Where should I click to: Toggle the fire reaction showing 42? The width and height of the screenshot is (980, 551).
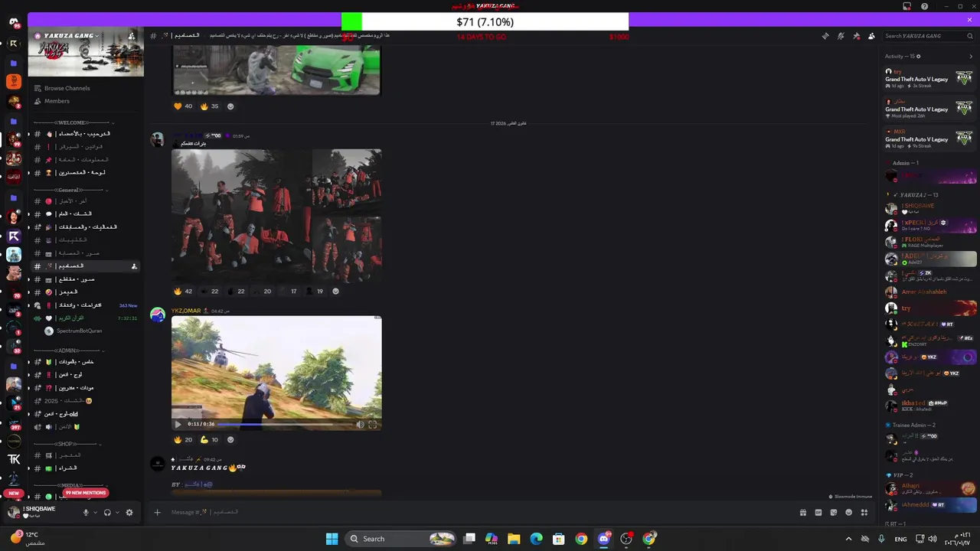pos(183,292)
